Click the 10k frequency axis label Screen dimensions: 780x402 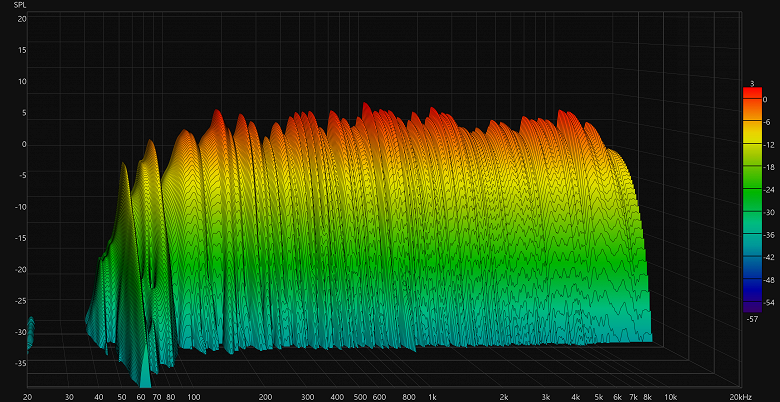671,397
